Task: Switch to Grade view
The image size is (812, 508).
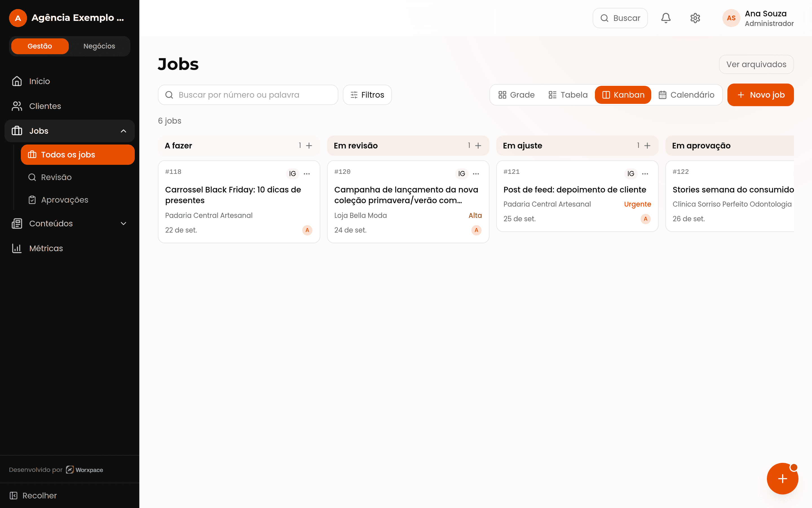Action: pyautogui.click(x=517, y=95)
